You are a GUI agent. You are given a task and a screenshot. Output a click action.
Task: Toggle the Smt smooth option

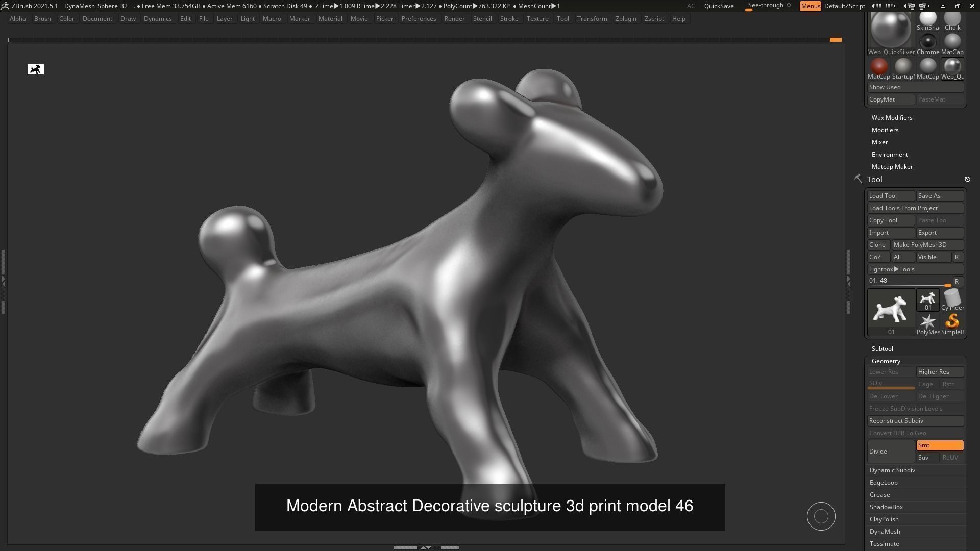tap(940, 445)
